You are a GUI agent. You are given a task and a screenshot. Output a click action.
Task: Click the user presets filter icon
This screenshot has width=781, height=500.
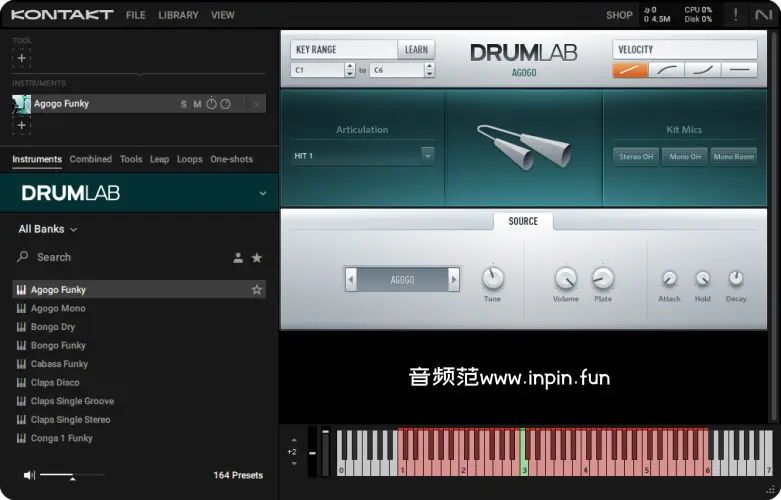[238, 258]
